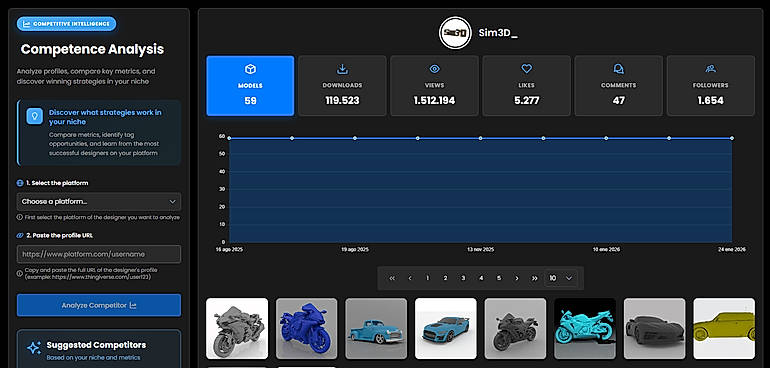
Task: Open the blue pickup truck thumbnail
Action: pyautogui.click(x=376, y=328)
